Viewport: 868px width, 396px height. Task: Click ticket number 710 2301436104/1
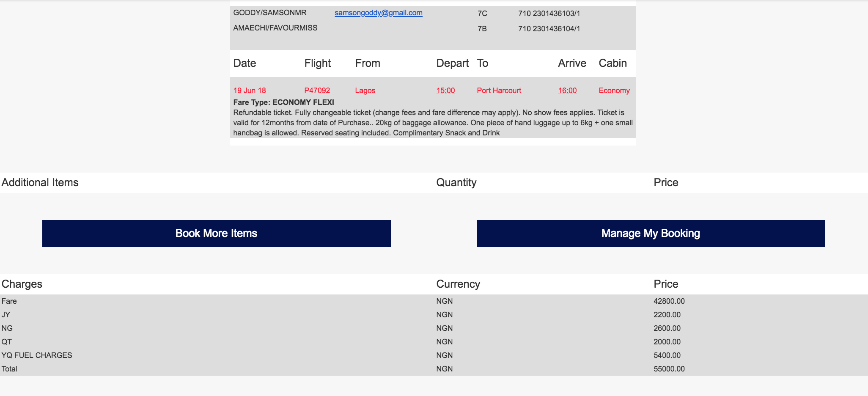click(x=549, y=29)
